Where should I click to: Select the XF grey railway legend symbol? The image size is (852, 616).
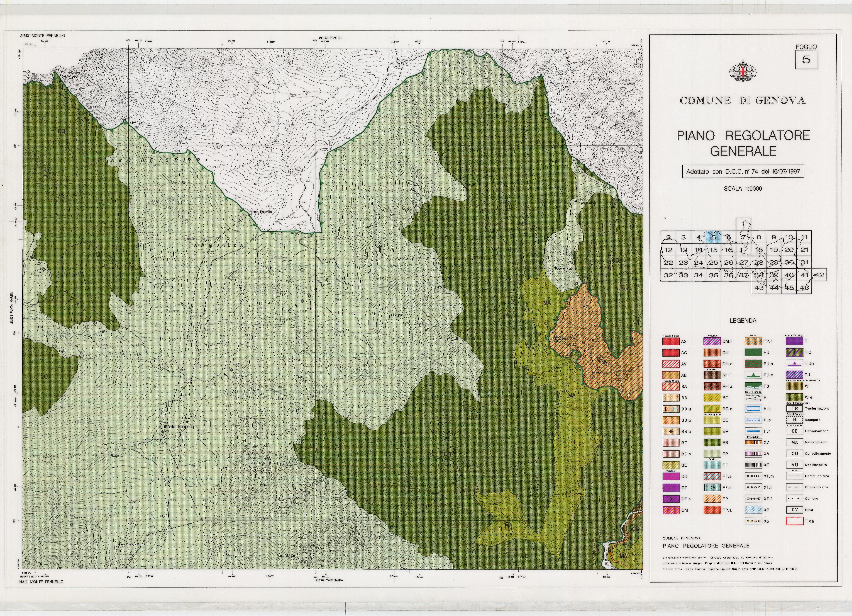tap(754, 465)
